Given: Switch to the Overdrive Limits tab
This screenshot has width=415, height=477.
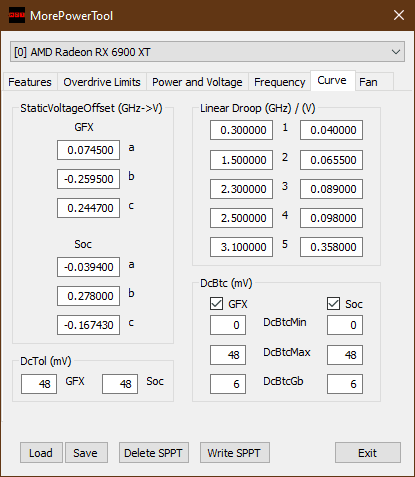Looking at the screenshot, I should 102,82.
